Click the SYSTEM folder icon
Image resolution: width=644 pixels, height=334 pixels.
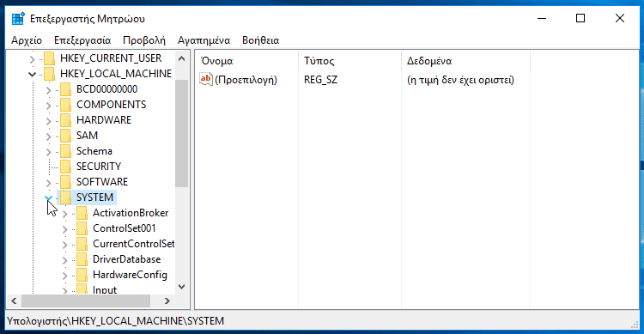tap(66, 197)
